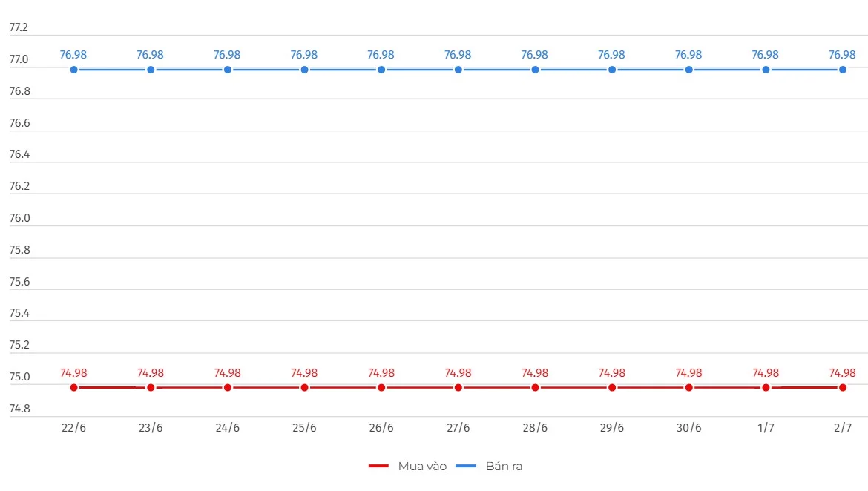The width and height of the screenshot is (868, 491).
Task: Select the red data point at 29/6
Action: [x=612, y=387]
